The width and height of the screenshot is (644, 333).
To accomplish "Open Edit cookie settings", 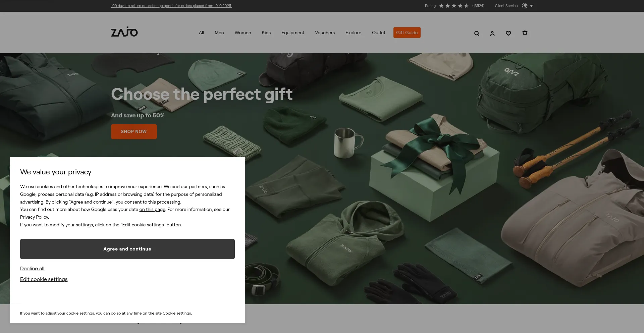I will click(44, 279).
